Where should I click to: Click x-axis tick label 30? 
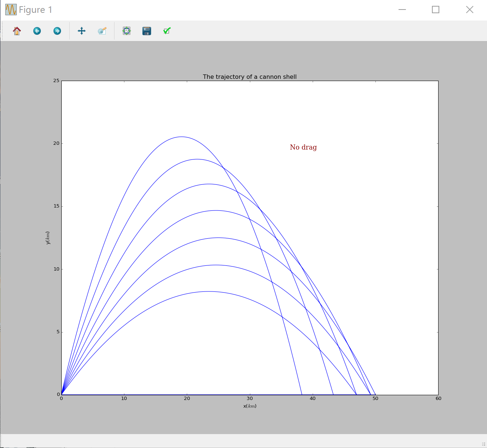(250, 399)
